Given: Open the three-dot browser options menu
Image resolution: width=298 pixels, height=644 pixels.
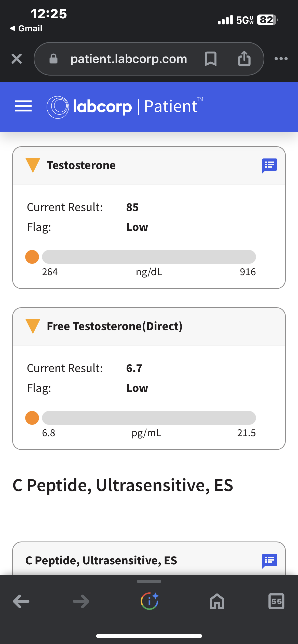Looking at the screenshot, I should 281,59.
